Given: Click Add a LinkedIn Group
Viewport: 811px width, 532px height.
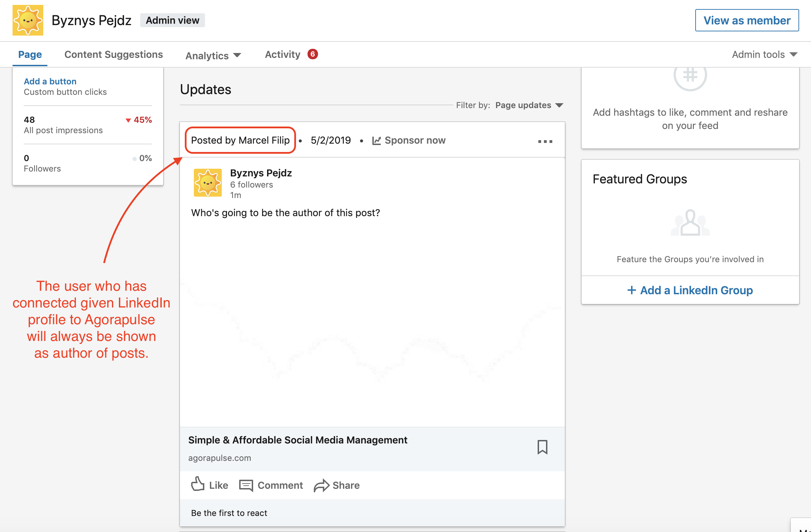Looking at the screenshot, I should (x=696, y=290).
